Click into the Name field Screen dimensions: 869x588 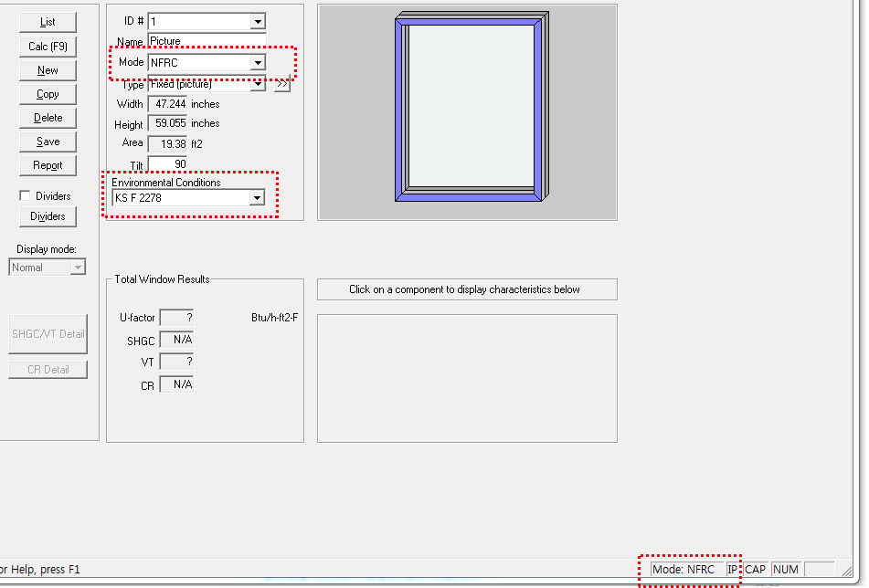pos(206,41)
